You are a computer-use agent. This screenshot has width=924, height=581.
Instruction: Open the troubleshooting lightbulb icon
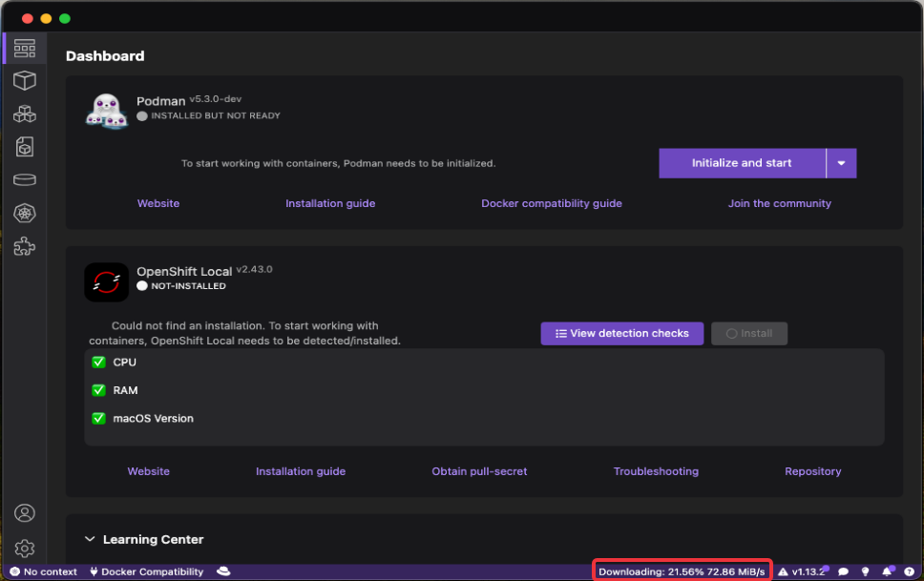(865, 571)
